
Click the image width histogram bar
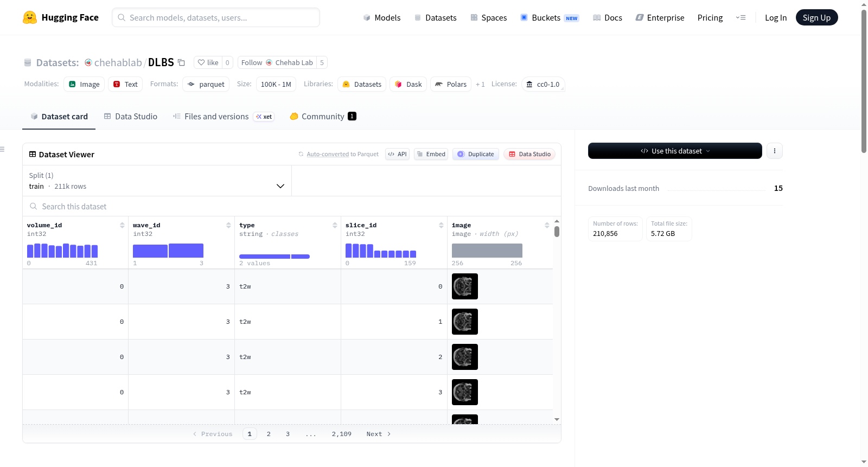487,251
